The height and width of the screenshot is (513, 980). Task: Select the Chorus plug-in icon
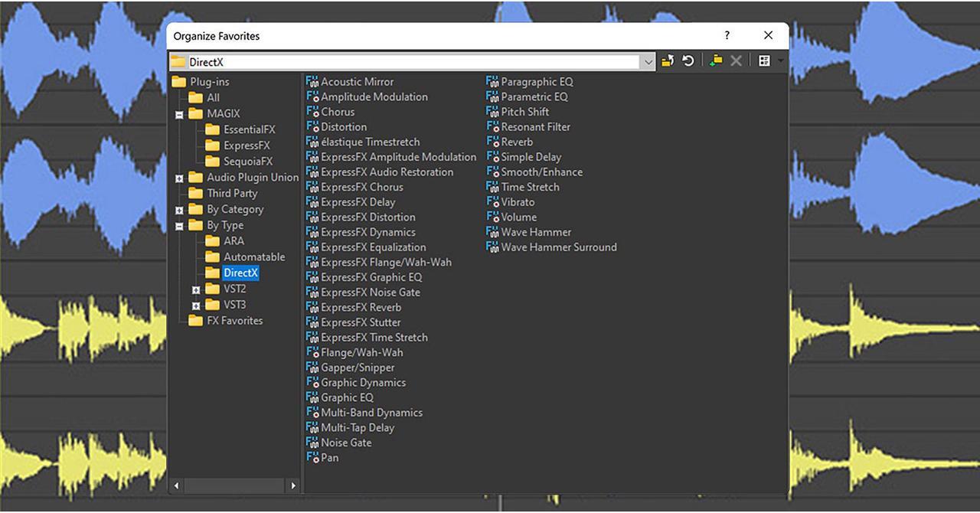[312, 112]
